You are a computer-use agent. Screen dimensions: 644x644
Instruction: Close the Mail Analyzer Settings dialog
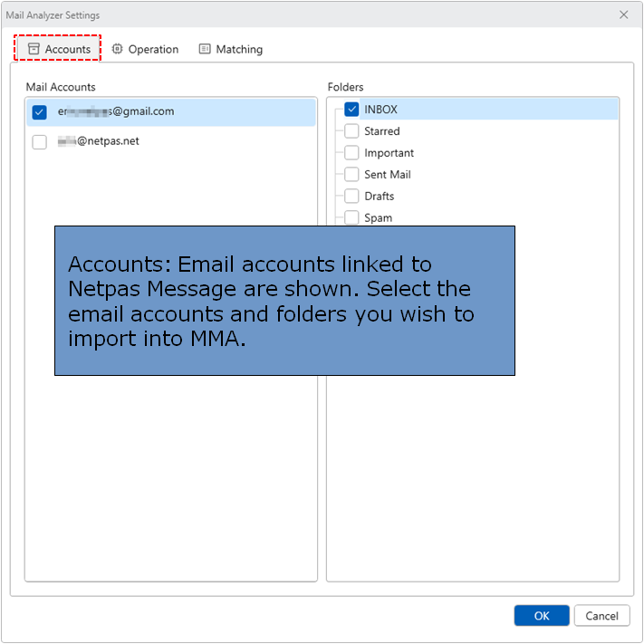tap(623, 15)
